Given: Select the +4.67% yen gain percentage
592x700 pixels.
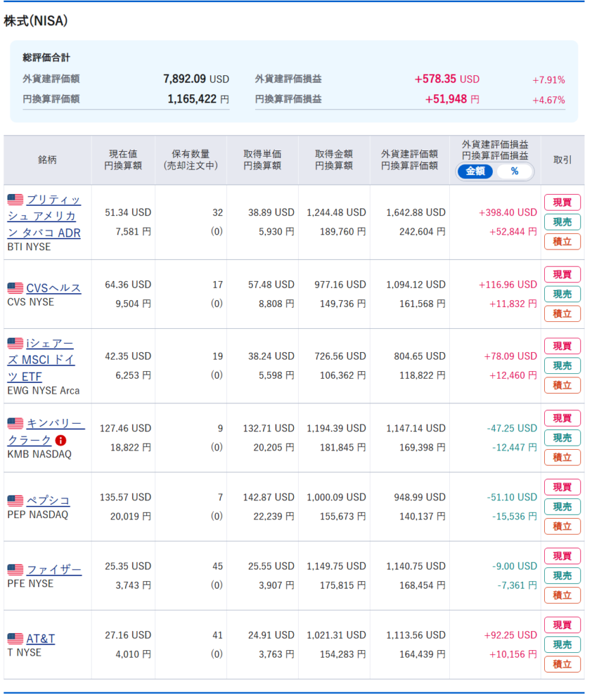Looking at the screenshot, I should click(549, 100).
